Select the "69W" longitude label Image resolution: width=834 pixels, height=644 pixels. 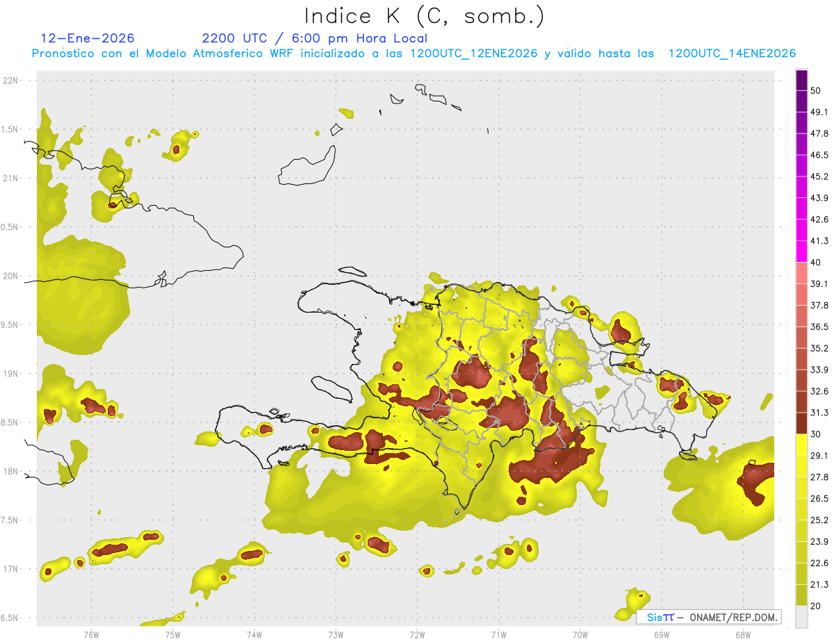tap(662, 634)
